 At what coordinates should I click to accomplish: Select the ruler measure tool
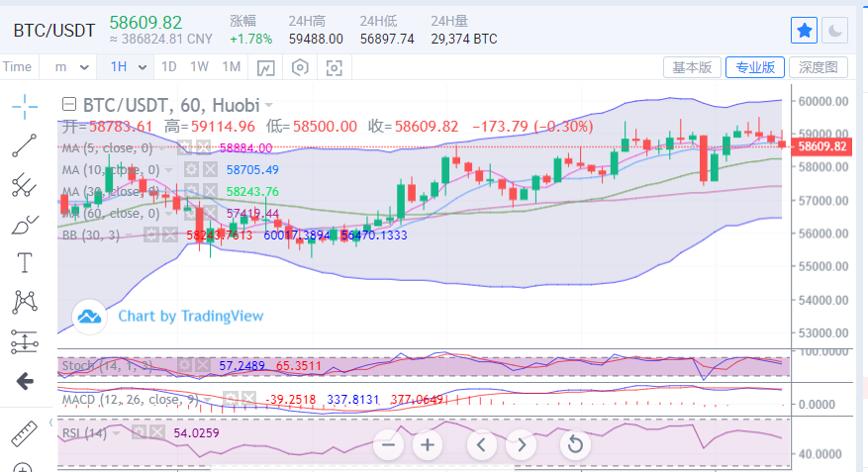25,433
